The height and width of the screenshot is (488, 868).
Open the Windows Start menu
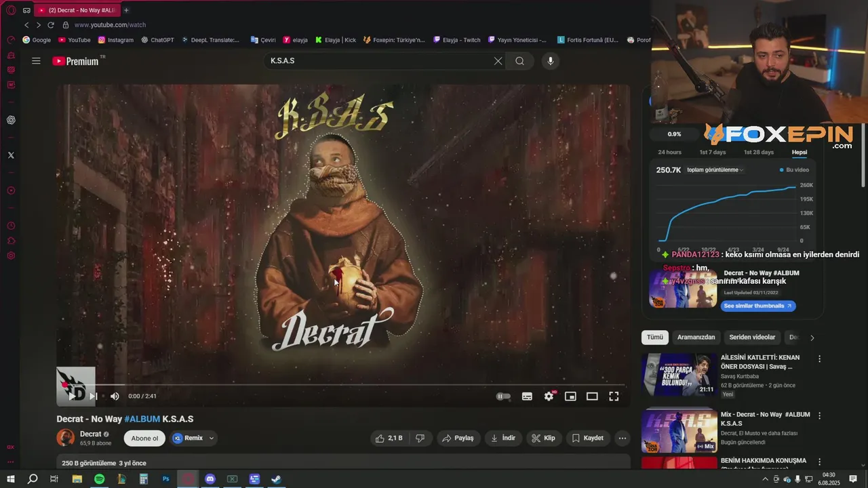[x=10, y=479]
